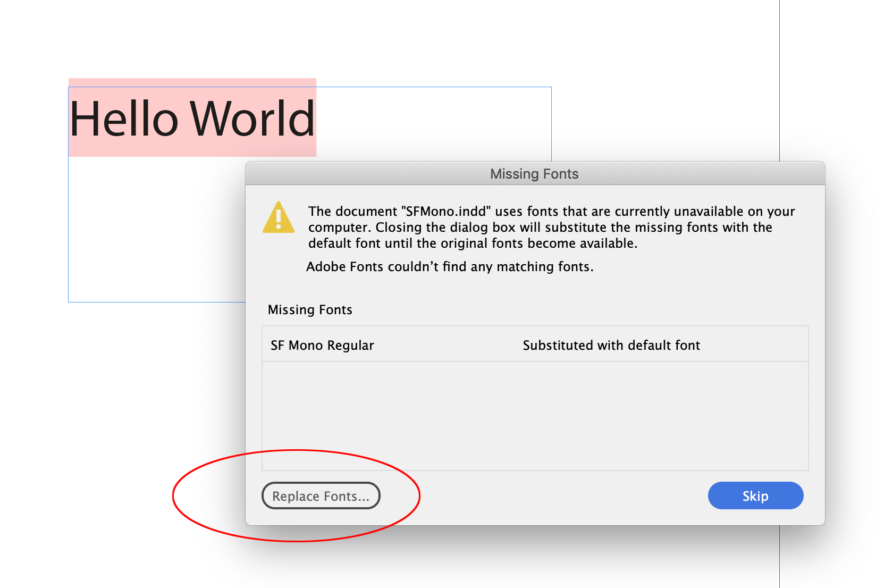Click the Replace Fonts button
The height and width of the screenshot is (588, 876).
321,495
